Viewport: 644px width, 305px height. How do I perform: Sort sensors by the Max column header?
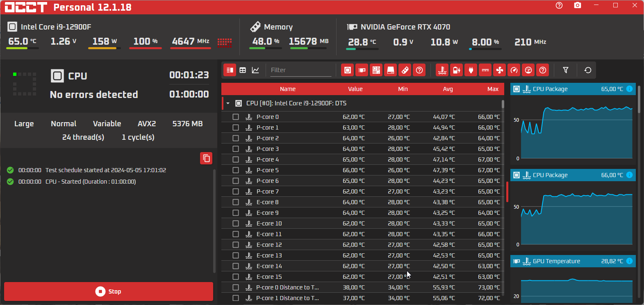pos(493,89)
